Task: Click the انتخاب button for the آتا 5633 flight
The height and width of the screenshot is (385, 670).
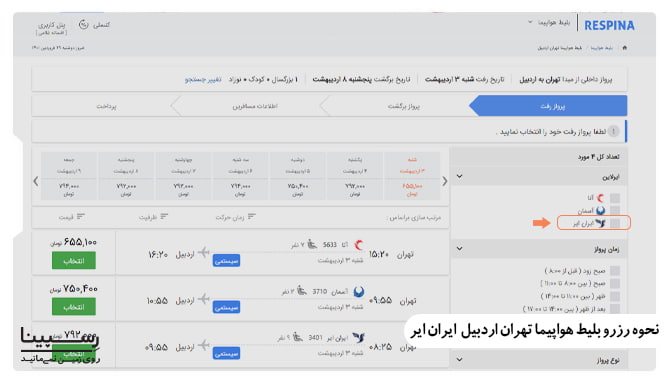Action: pyautogui.click(x=74, y=261)
